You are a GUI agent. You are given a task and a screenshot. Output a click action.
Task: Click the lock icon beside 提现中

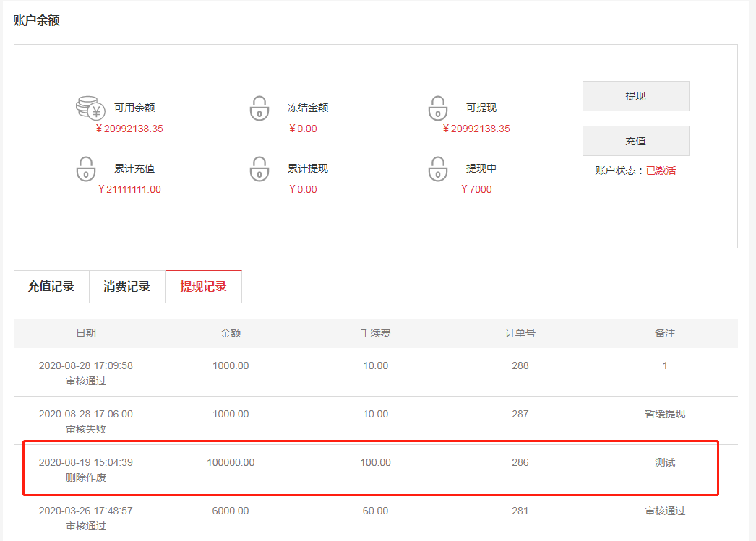pyautogui.click(x=437, y=169)
